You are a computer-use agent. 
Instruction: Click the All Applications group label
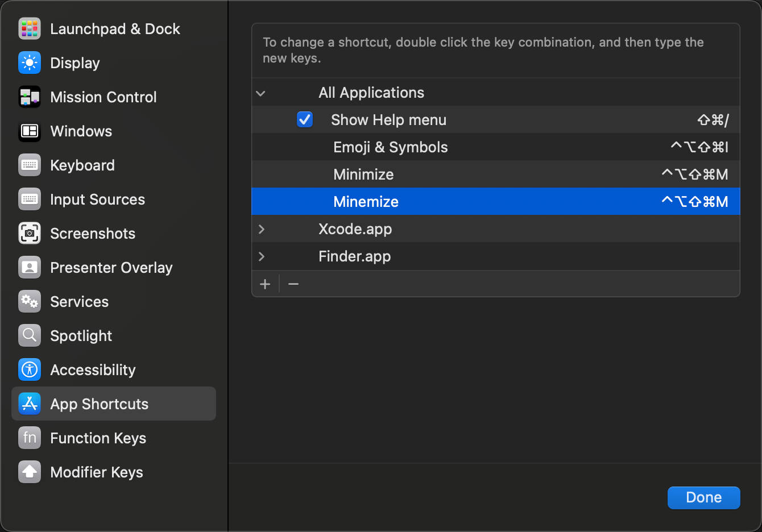click(371, 93)
